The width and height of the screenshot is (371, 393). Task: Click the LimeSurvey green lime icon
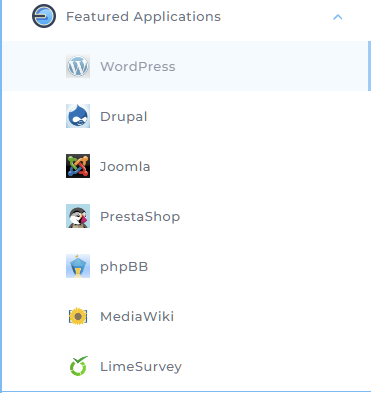[x=79, y=366]
